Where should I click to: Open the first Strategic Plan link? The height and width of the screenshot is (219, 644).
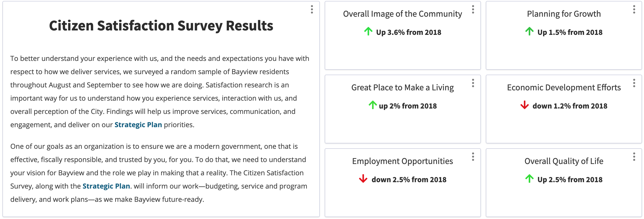pyautogui.click(x=138, y=124)
